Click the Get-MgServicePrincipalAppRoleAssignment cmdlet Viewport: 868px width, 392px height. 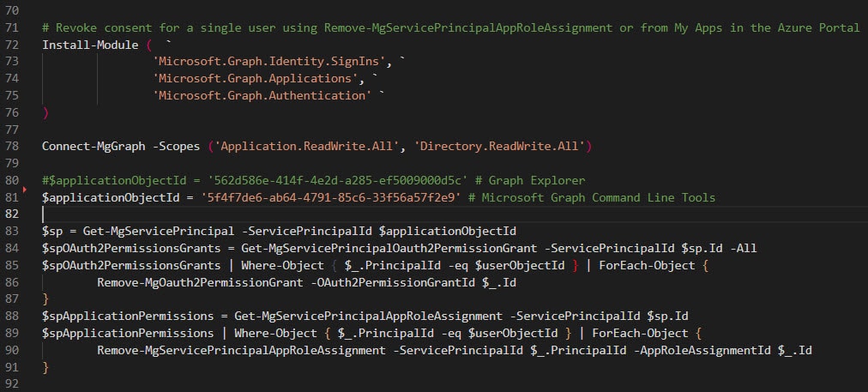pyautogui.click(x=369, y=317)
